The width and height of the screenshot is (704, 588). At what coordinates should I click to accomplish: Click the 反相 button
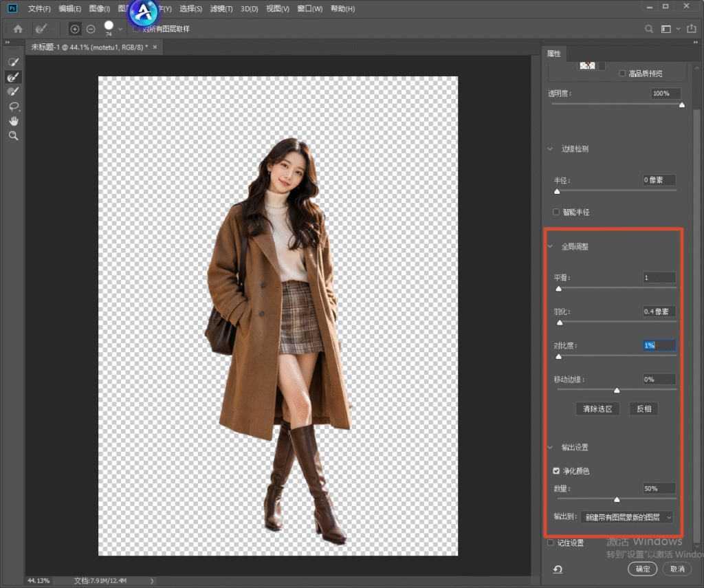coord(643,409)
